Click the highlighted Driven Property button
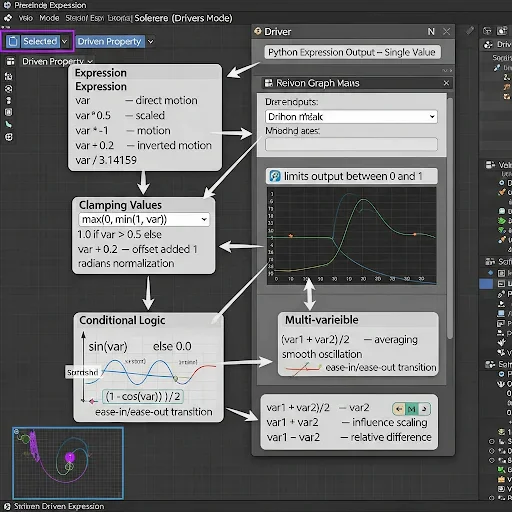 point(110,41)
